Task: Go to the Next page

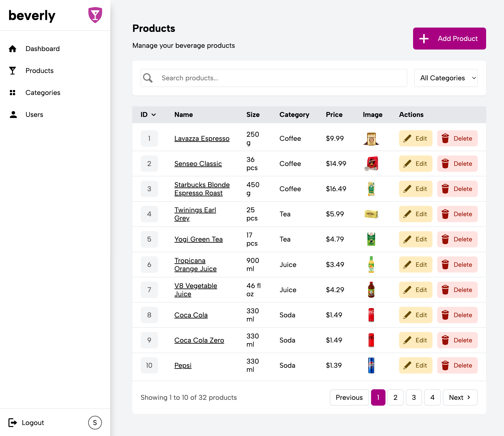Action: [460, 397]
